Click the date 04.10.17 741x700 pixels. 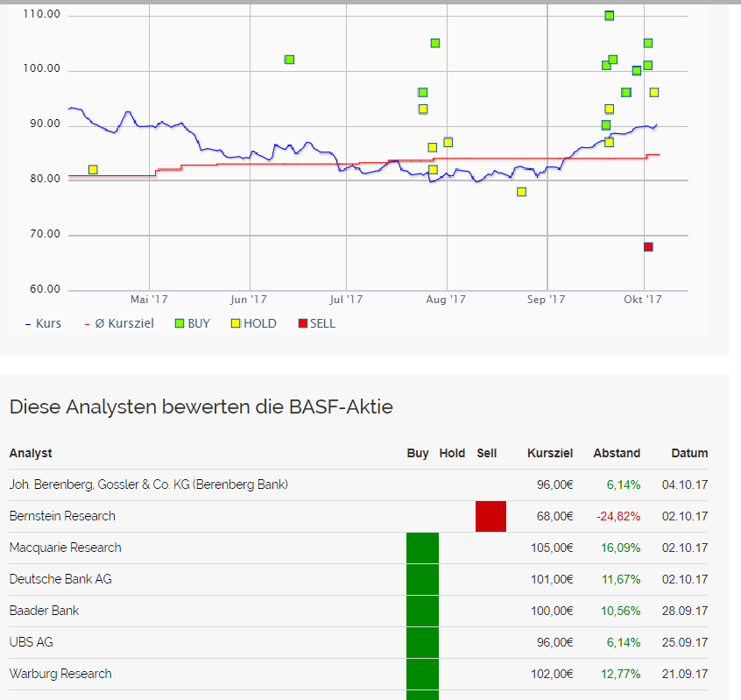[685, 484]
